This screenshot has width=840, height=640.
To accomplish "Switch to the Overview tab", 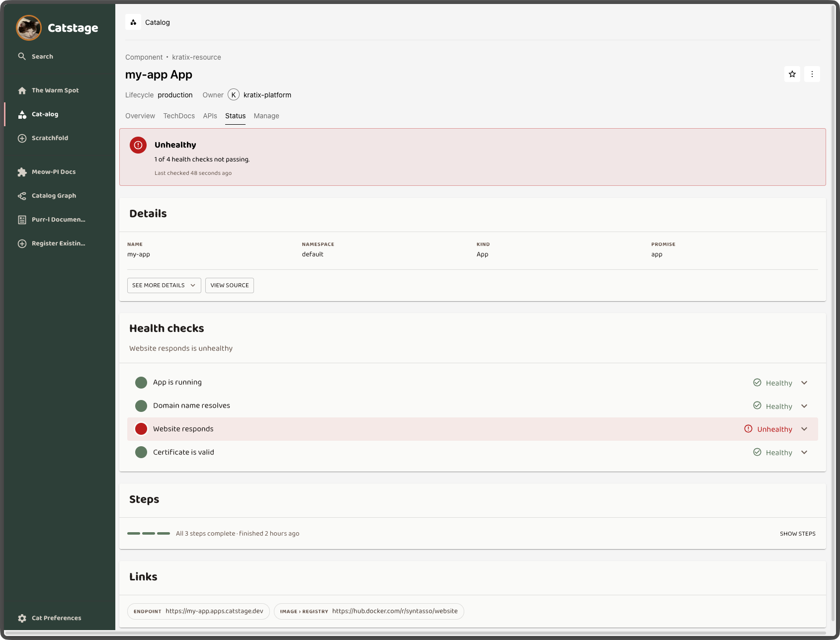I will [140, 116].
